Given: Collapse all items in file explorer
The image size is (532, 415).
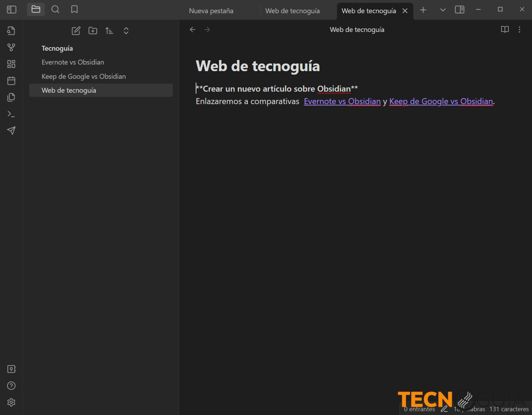Looking at the screenshot, I should click(126, 31).
